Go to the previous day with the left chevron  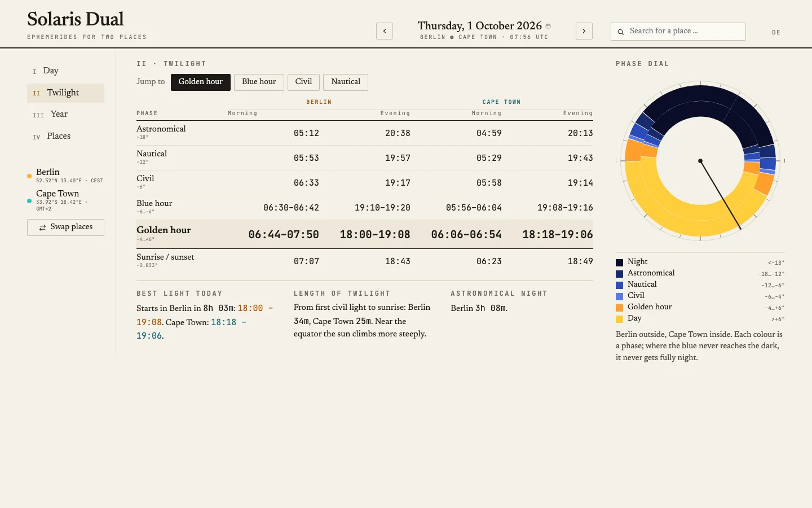pyautogui.click(x=385, y=31)
